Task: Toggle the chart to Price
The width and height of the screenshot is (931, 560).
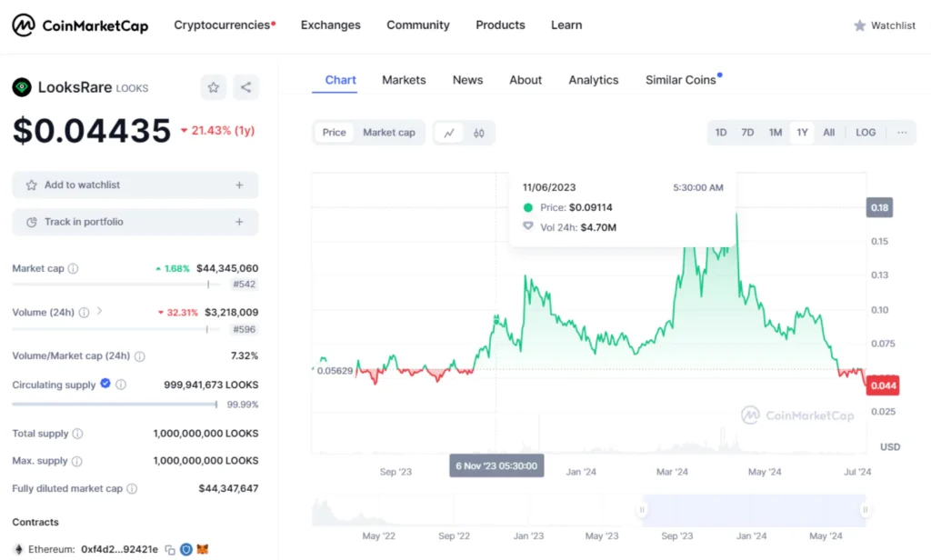Action: coord(334,133)
